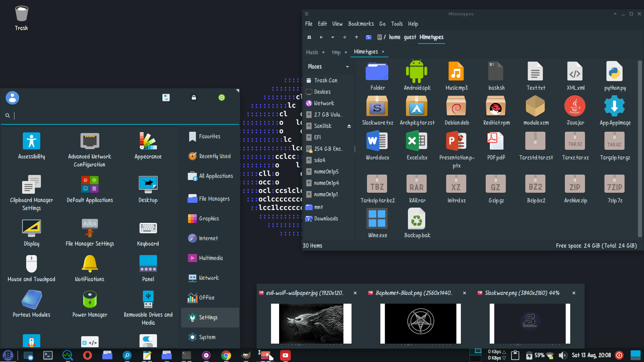The width and height of the screenshot is (644, 362).
Task: Click the date and time clock
Action: point(591,355)
